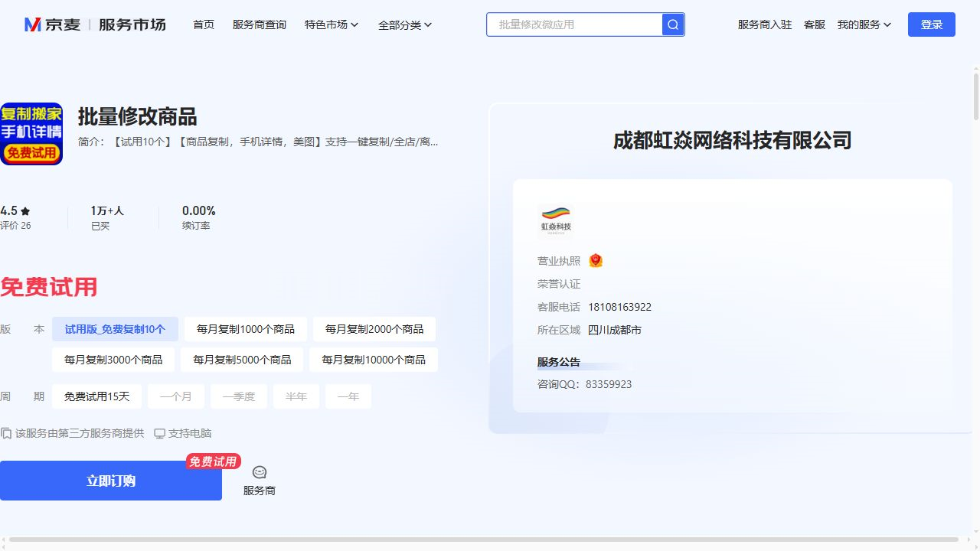Viewport: 980px width, 551px height.
Task: Click the 登录 button
Action: [x=932, y=24]
